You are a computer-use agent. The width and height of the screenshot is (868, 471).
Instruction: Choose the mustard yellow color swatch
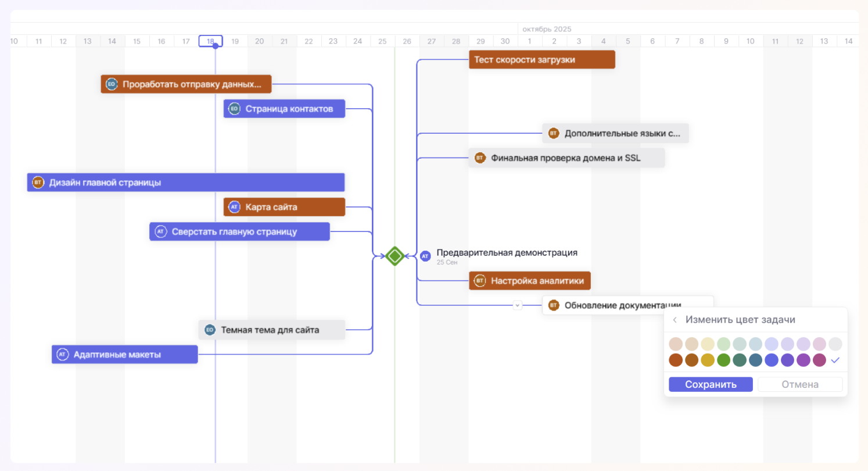click(x=708, y=361)
